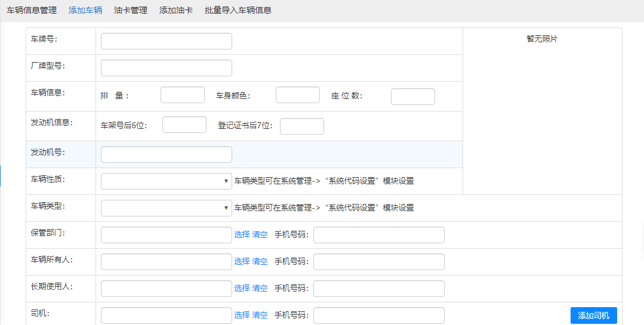Image resolution: width=644 pixels, height=325 pixels.
Task: Select the 排量 input field
Action: tap(182, 95)
